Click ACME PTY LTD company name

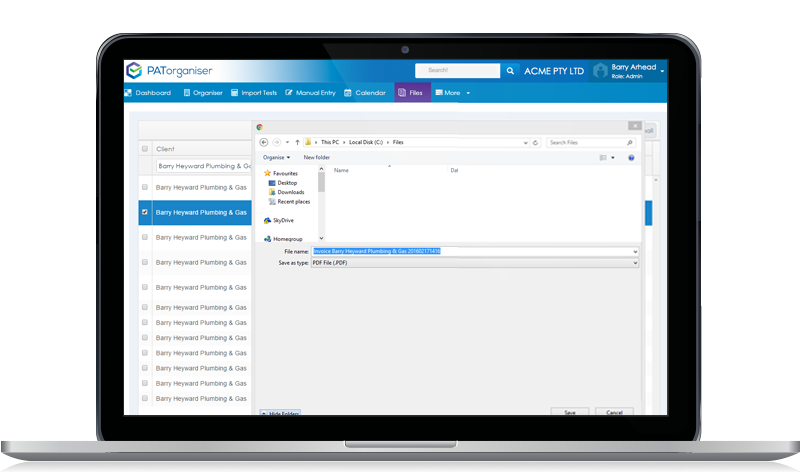coord(554,71)
